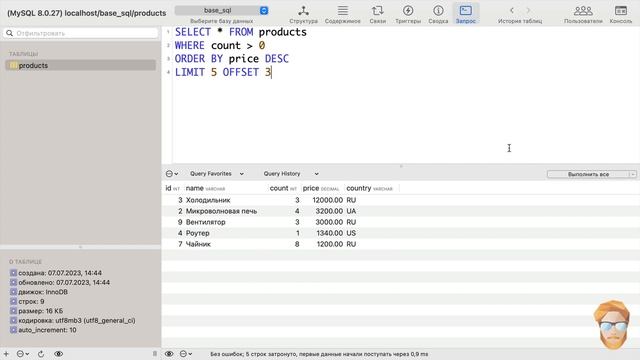Click the rows count 'строк: 9' entry
640x360 pixels.
pos(27,301)
